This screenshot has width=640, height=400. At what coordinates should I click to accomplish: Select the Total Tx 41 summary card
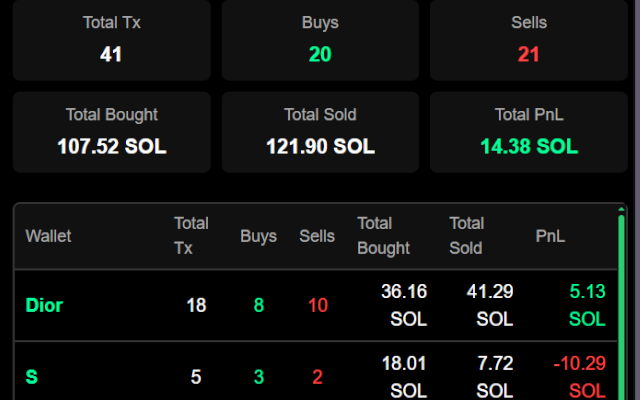click(112, 40)
